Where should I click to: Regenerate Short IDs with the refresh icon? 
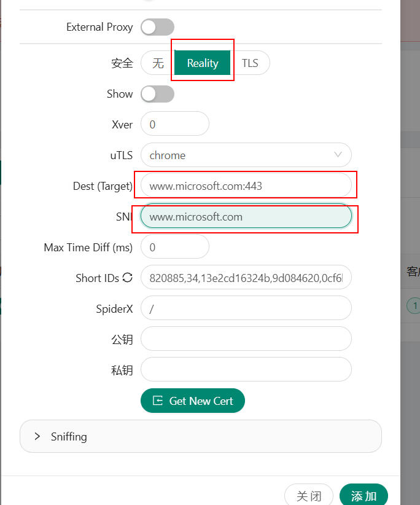[128, 278]
